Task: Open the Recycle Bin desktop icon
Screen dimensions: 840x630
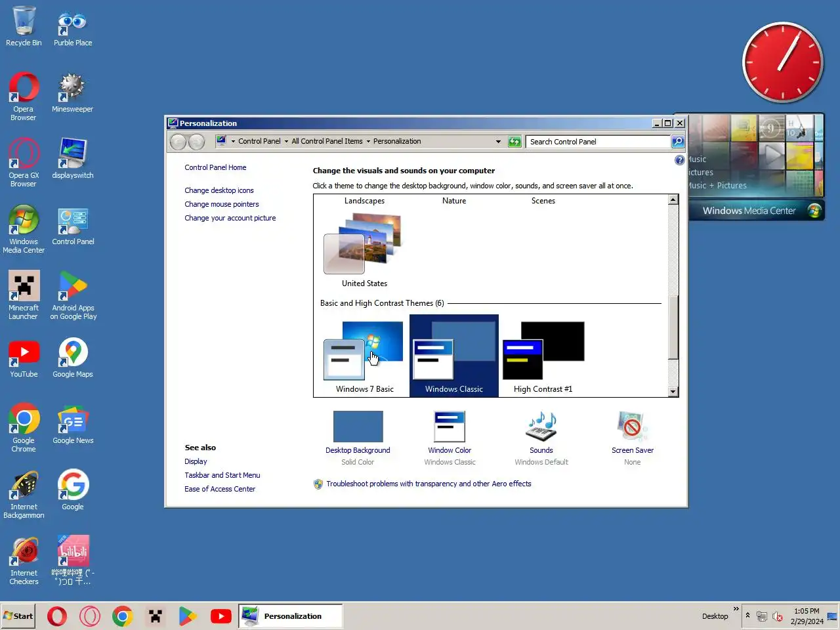Action: pyautogui.click(x=24, y=26)
